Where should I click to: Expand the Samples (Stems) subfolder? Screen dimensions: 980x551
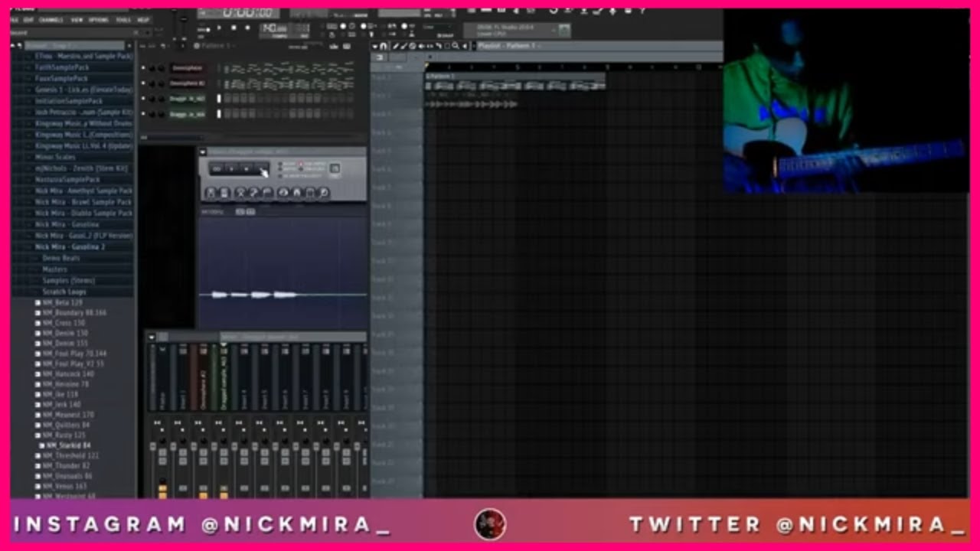point(68,281)
